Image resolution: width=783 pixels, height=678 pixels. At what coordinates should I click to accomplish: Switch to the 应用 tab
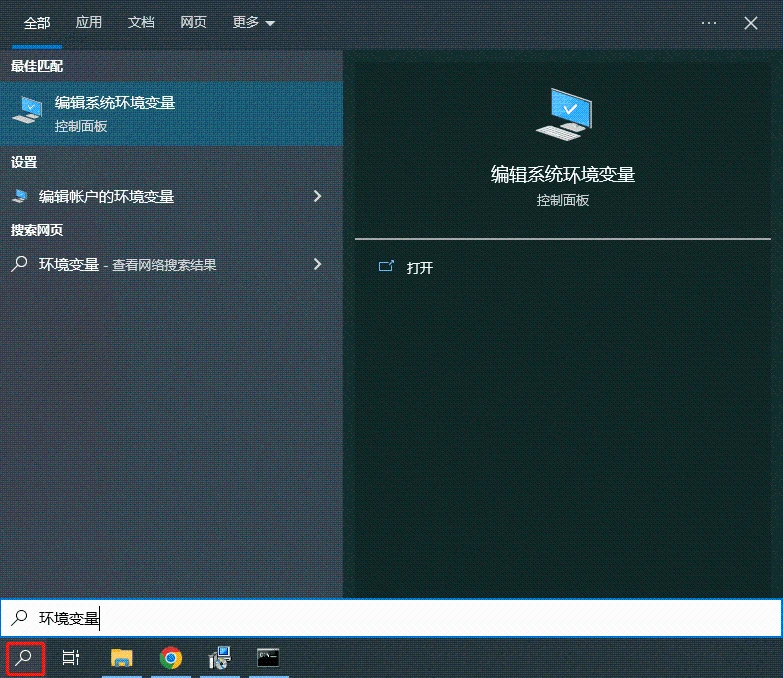pos(89,22)
